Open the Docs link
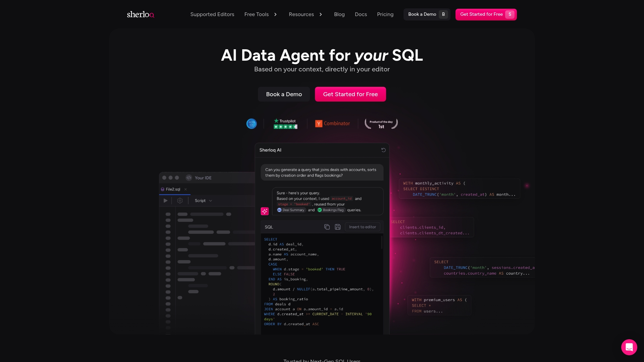 pos(361,14)
